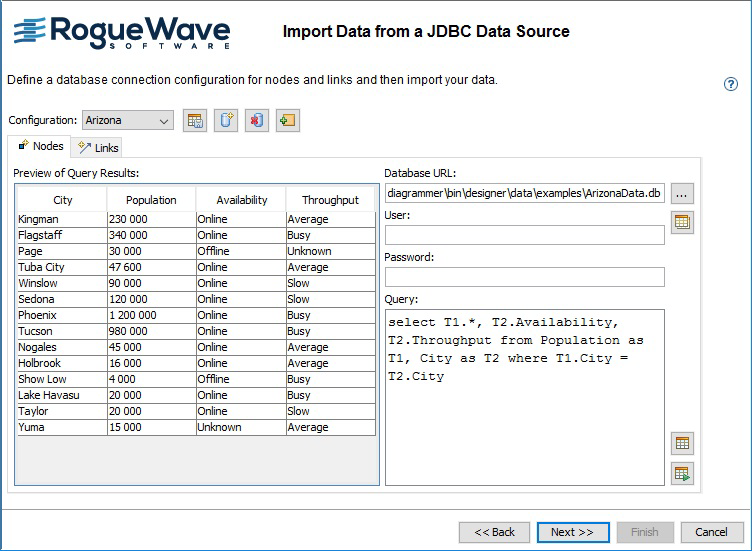Switch to the Links tab
This screenshot has height=551, width=752.
(98, 148)
